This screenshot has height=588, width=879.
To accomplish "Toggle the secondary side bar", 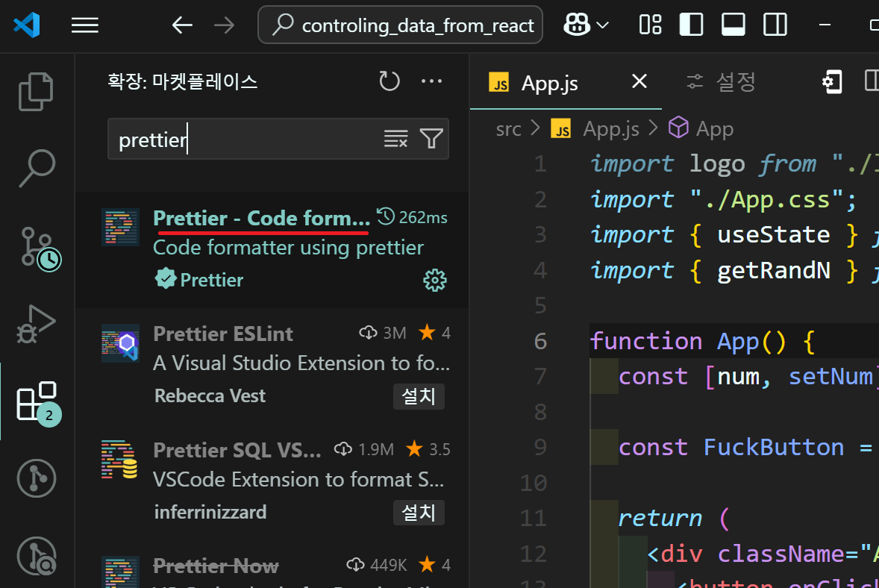I will (x=775, y=25).
